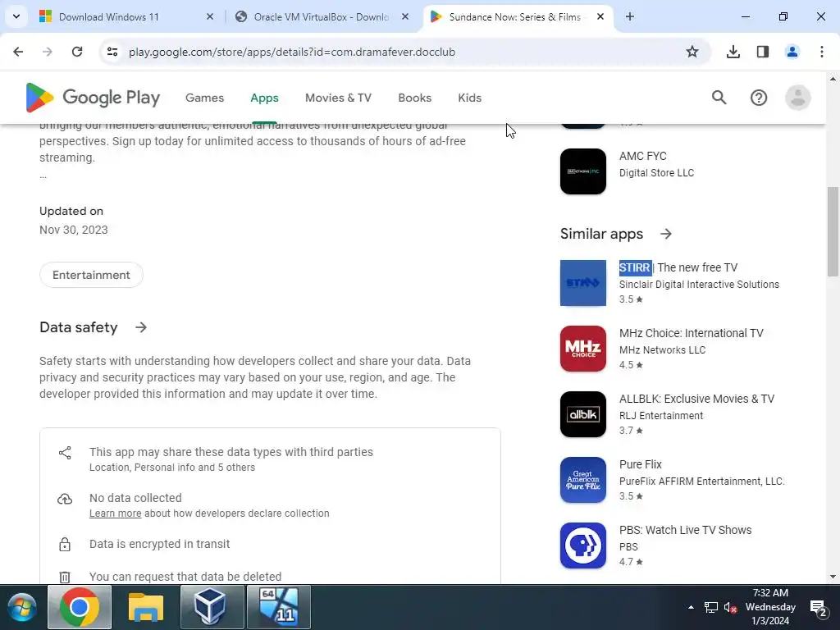
Task: Open the Google Play search icon
Action: coord(719,98)
